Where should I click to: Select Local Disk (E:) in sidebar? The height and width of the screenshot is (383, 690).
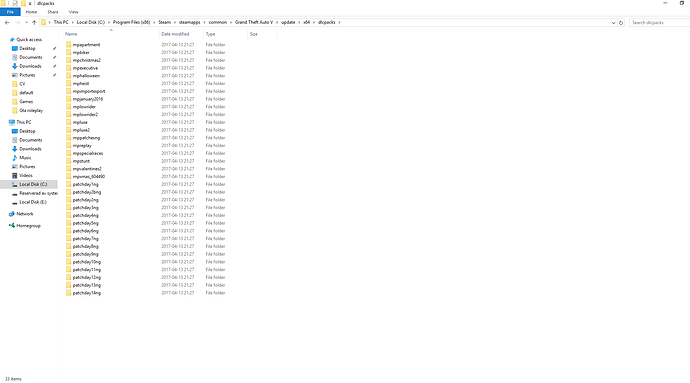[33, 202]
